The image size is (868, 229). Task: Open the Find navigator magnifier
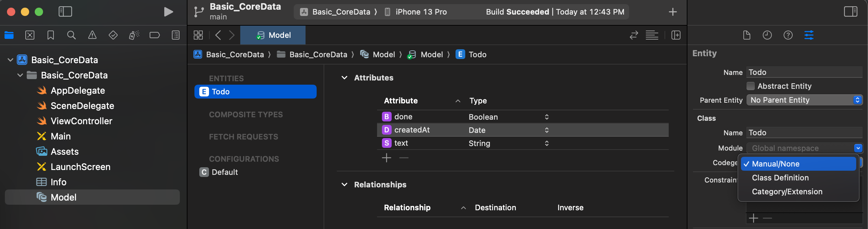pos(71,35)
